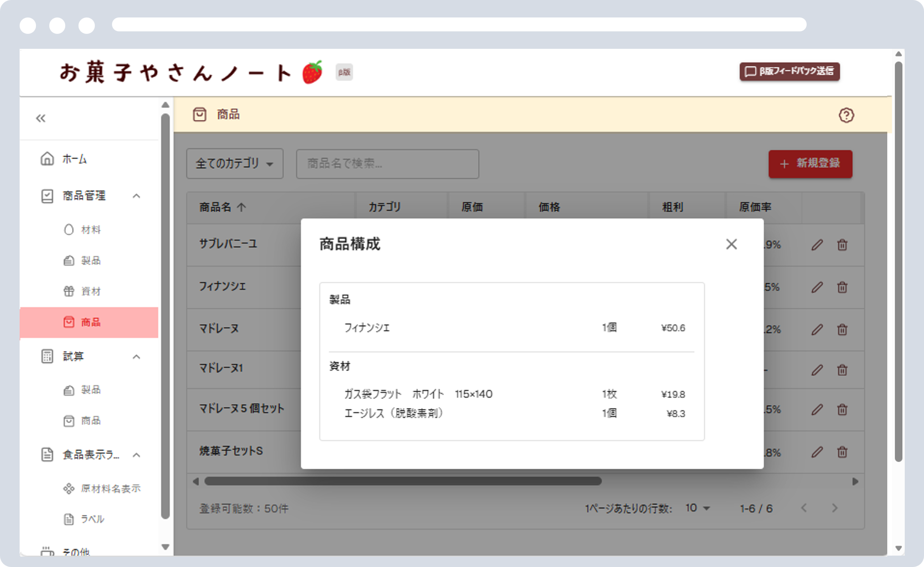
Task: Open the rows-per-page dropdown showing 10
Action: (x=697, y=508)
